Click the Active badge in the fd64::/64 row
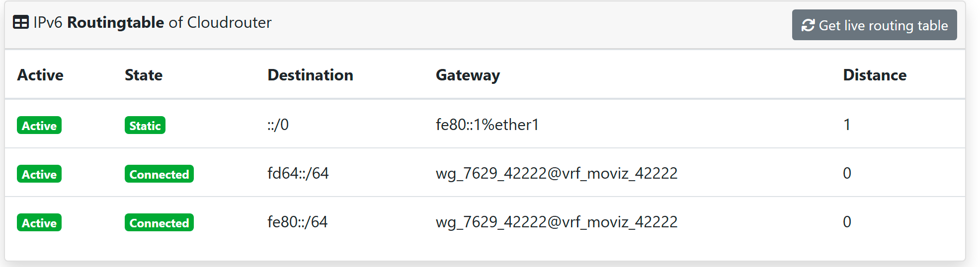Viewport: 980px width, 267px height. click(39, 174)
